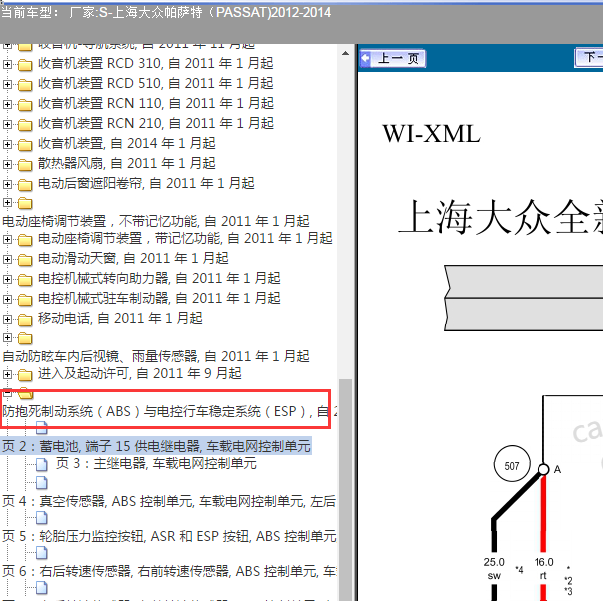Click folder icon of 收音机装置 2014 年

(25, 145)
